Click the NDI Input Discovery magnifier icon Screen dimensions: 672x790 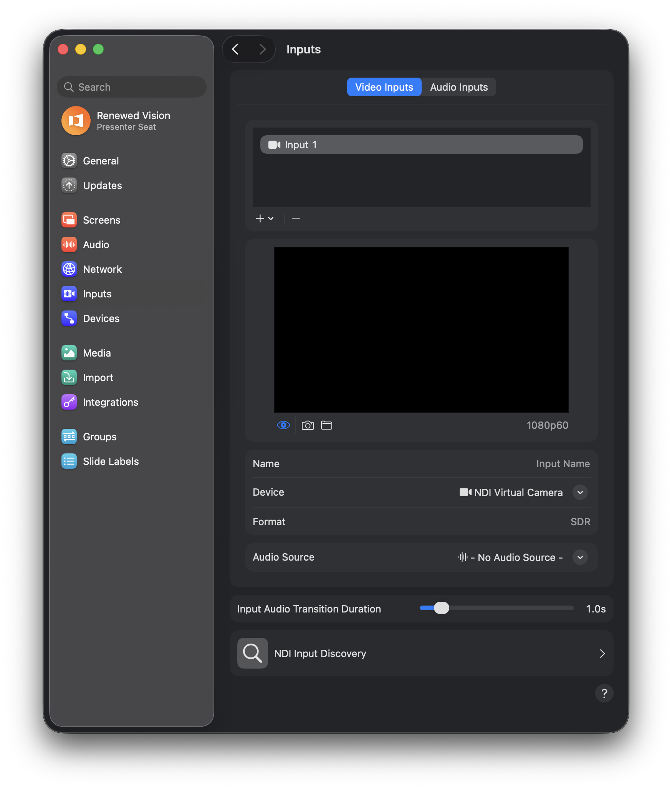point(253,653)
